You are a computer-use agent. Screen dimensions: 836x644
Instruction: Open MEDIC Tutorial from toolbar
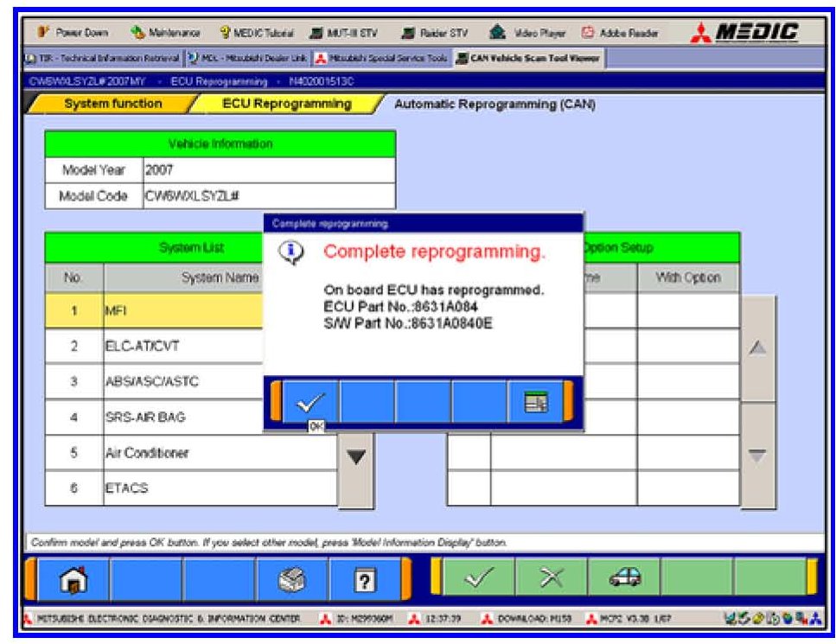click(257, 33)
